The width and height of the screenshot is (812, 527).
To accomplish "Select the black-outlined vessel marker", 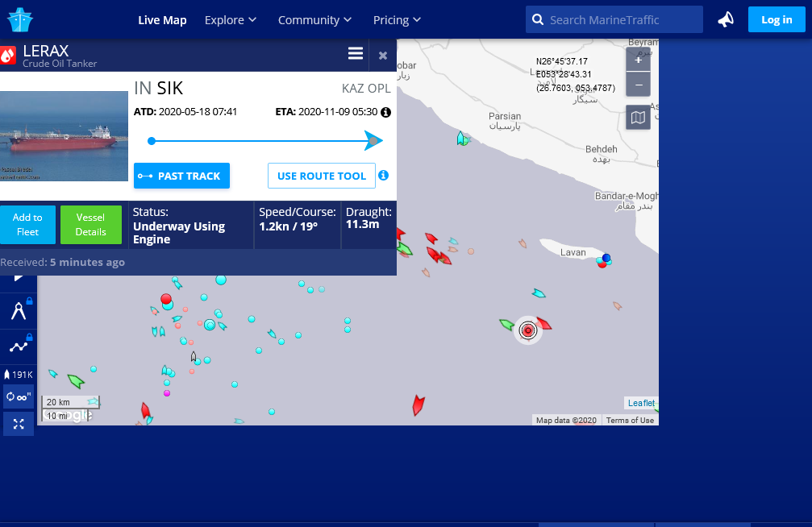I will [194, 356].
